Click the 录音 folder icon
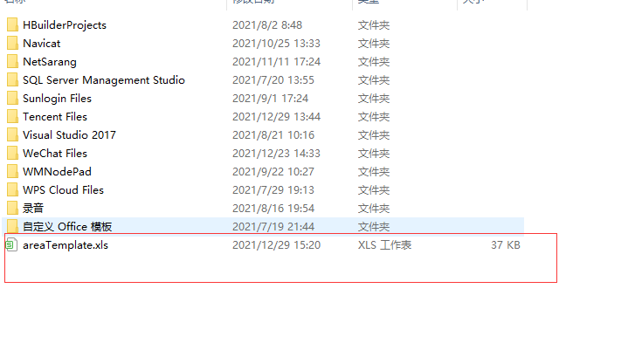635x364 pixels. (12, 208)
